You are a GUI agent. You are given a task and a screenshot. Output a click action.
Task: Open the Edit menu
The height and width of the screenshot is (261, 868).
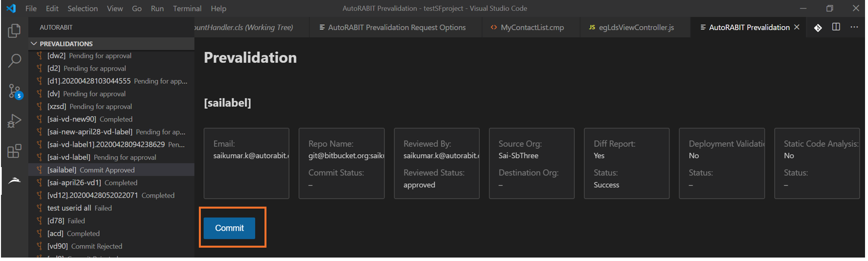click(52, 8)
